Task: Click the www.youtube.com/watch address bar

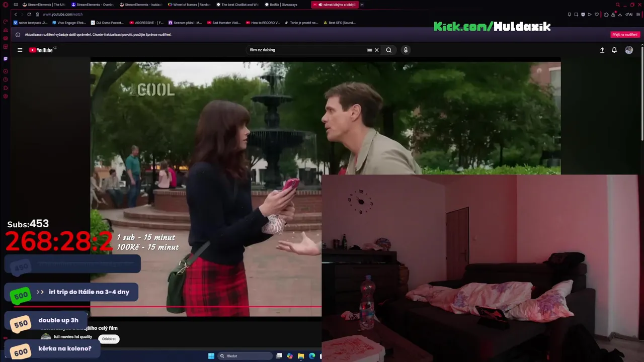Action: coord(62,14)
